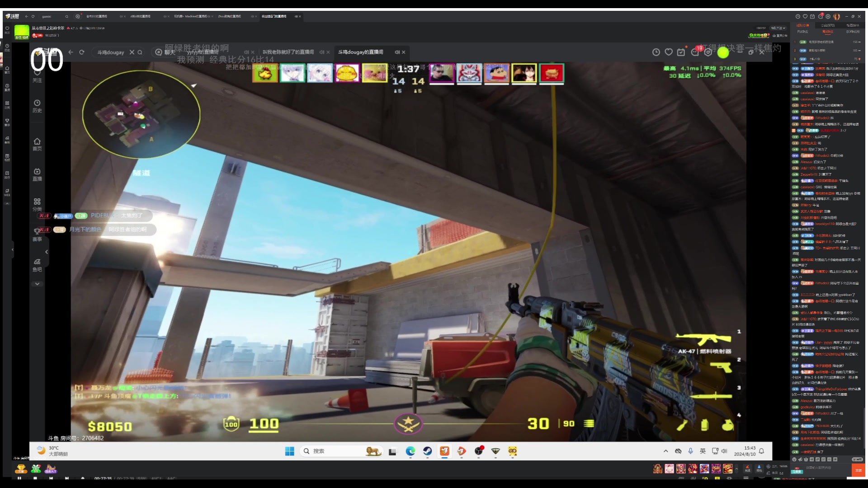
Task: Click refresh in streamed Douyu window
Action: pyautogui.click(x=82, y=52)
